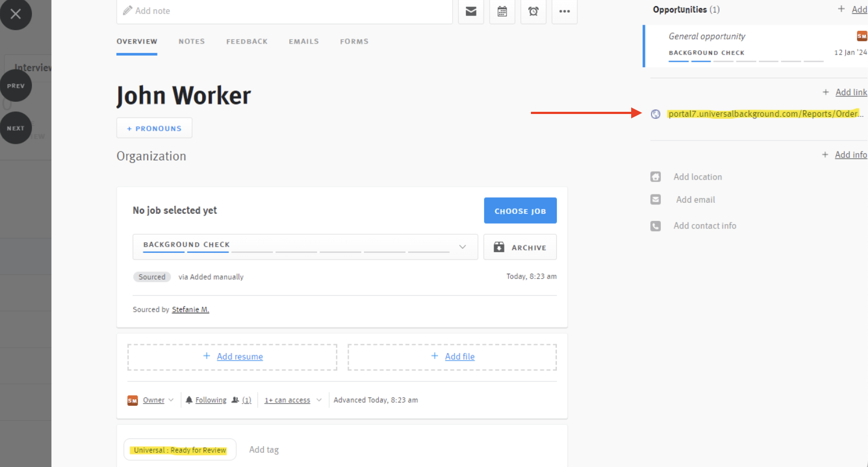Click the envelope email icon in toolbar
Image resolution: width=868 pixels, height=467 pixels.
pyautogui.click(x=471, y=11)
